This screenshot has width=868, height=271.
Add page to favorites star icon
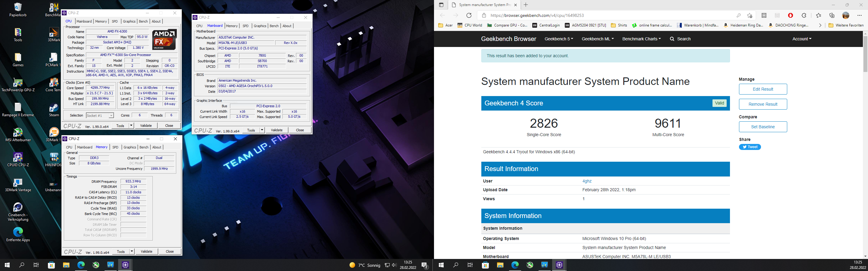(749, 15)
